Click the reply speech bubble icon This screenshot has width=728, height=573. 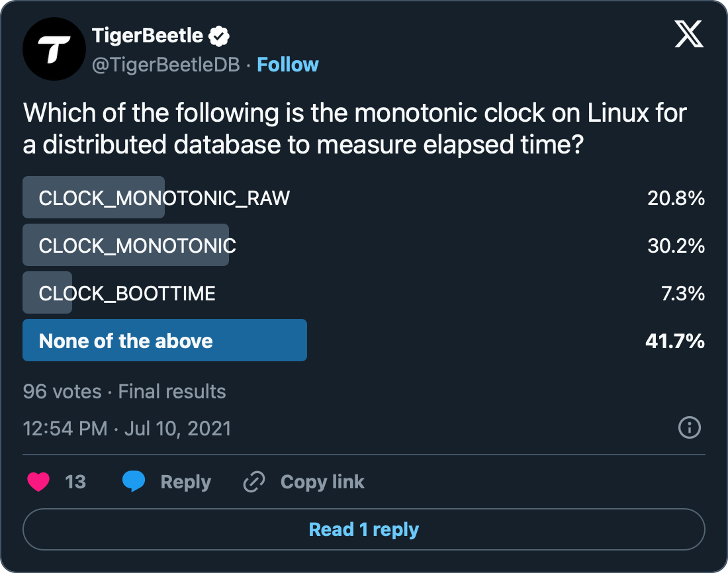[134, 482]
